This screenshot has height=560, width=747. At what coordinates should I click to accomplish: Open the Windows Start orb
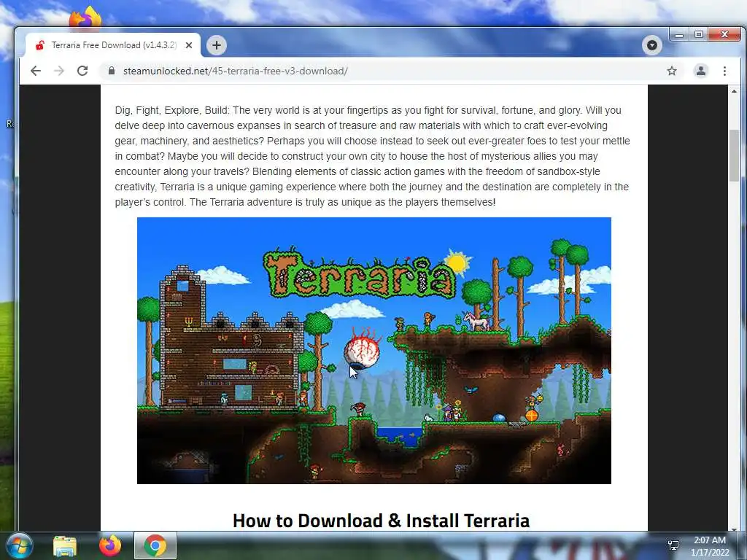pyautogui.click(x=19, y=545)
